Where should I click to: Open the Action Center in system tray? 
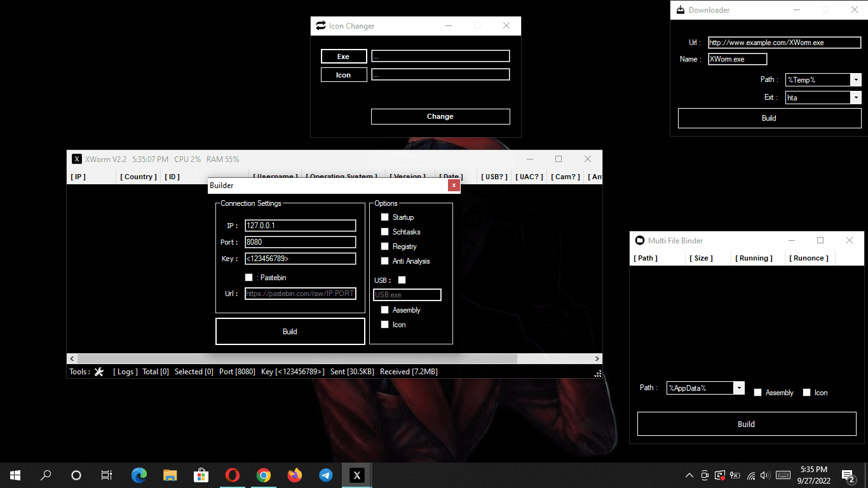click(848, 475)
